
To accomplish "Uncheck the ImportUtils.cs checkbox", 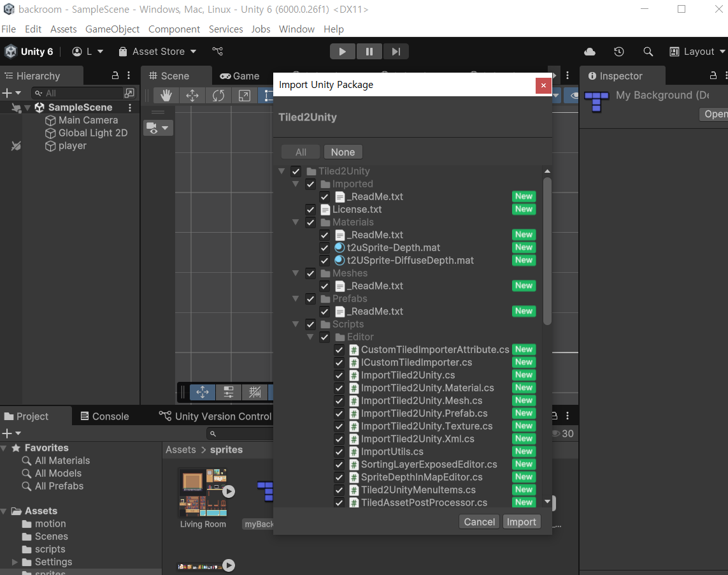I will 339,452.
